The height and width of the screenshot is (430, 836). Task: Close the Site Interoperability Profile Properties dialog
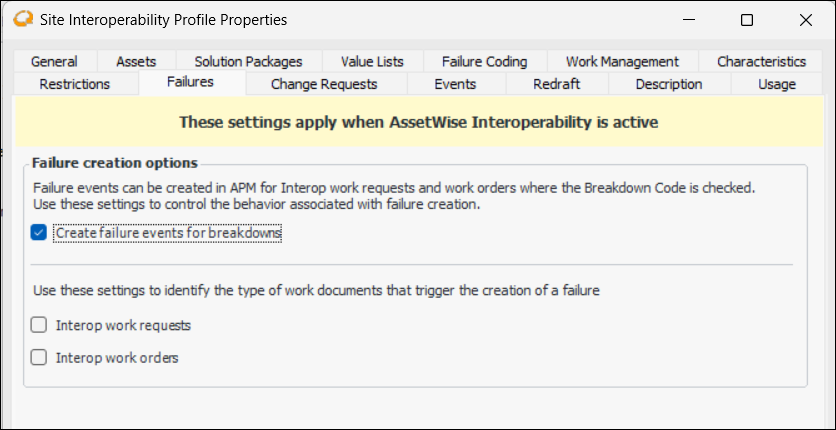(806, 20)
